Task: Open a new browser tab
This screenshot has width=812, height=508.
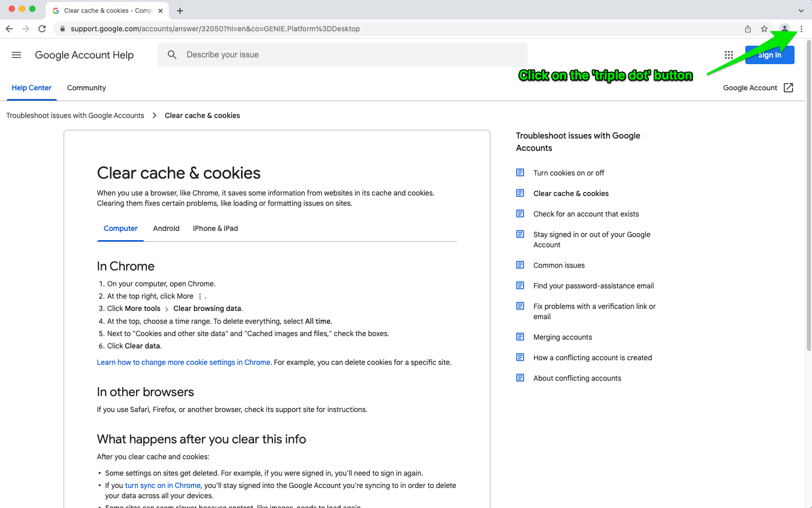Action: 180,11
